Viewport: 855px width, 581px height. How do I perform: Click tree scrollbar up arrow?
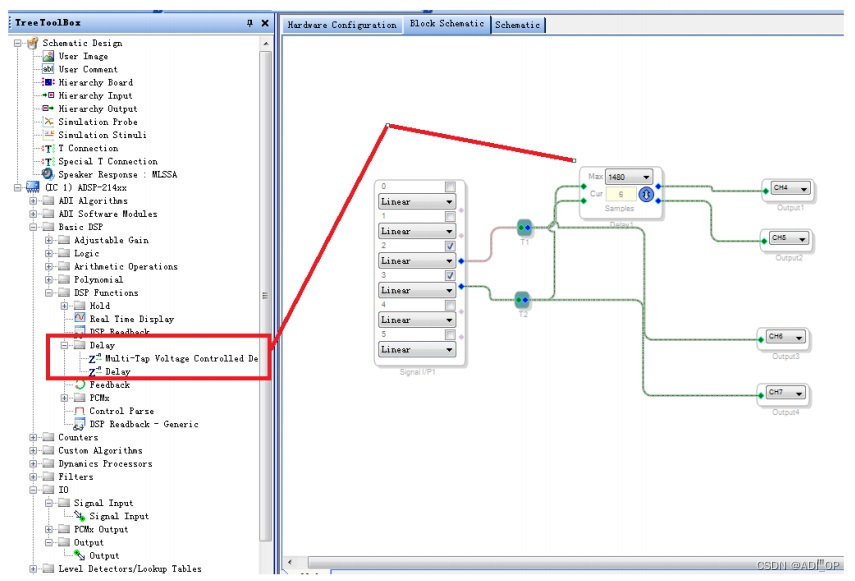coord(266,43)
